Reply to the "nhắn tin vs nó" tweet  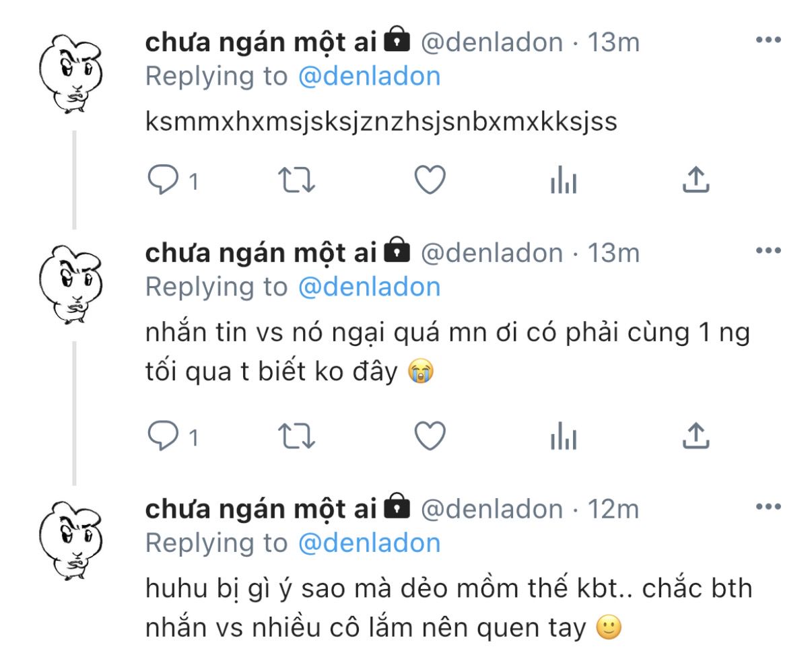pyautogui.click(x=162, y=437)
